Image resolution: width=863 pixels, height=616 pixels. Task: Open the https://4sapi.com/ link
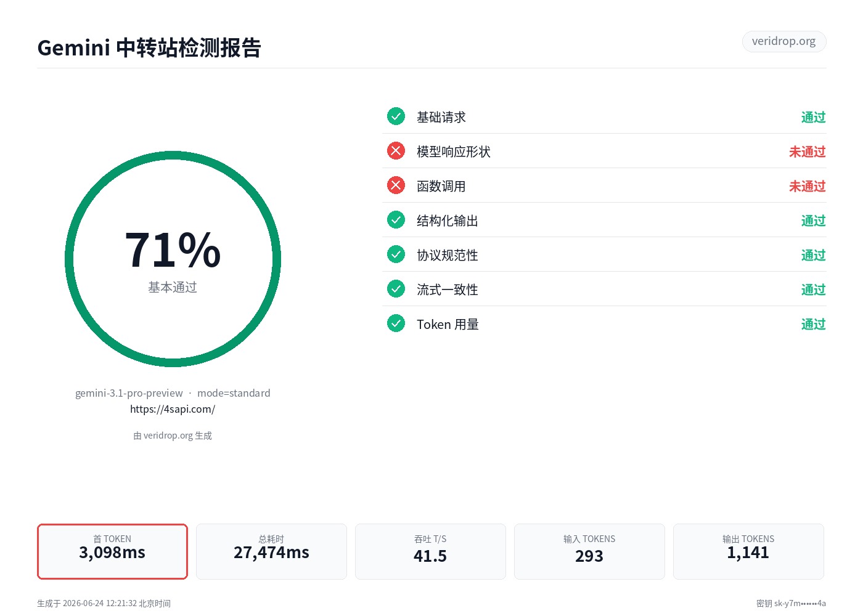point(173,409)
